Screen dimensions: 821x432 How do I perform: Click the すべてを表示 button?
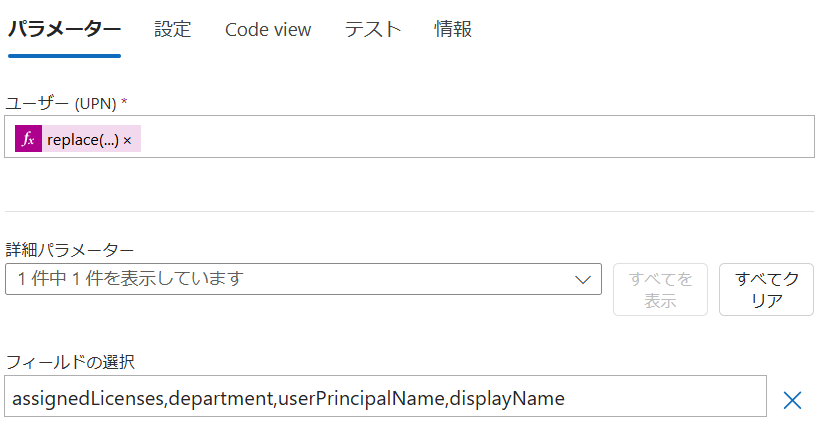click(x=660, y=290)
